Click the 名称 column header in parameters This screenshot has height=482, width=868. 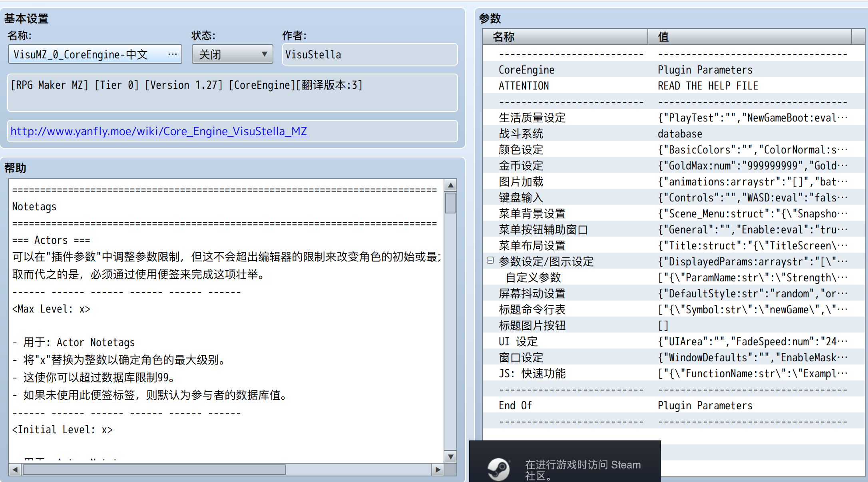click(565, 37)
